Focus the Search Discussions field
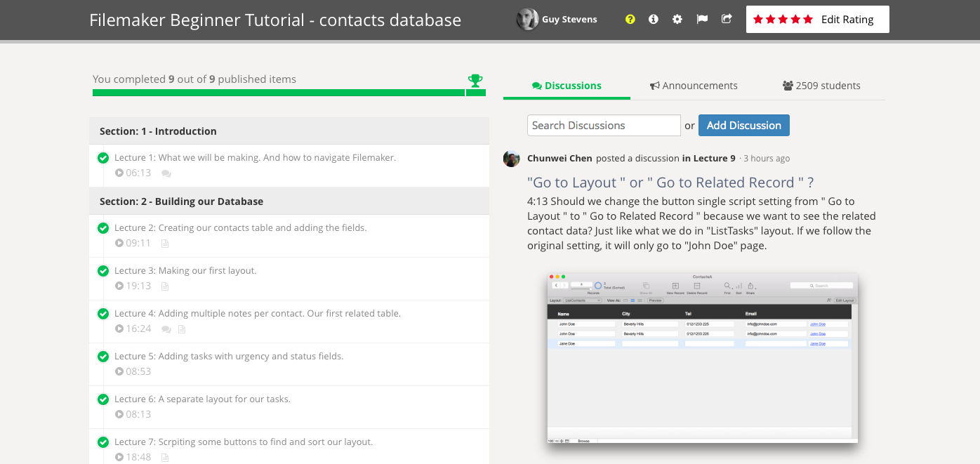 pos(604,126)
